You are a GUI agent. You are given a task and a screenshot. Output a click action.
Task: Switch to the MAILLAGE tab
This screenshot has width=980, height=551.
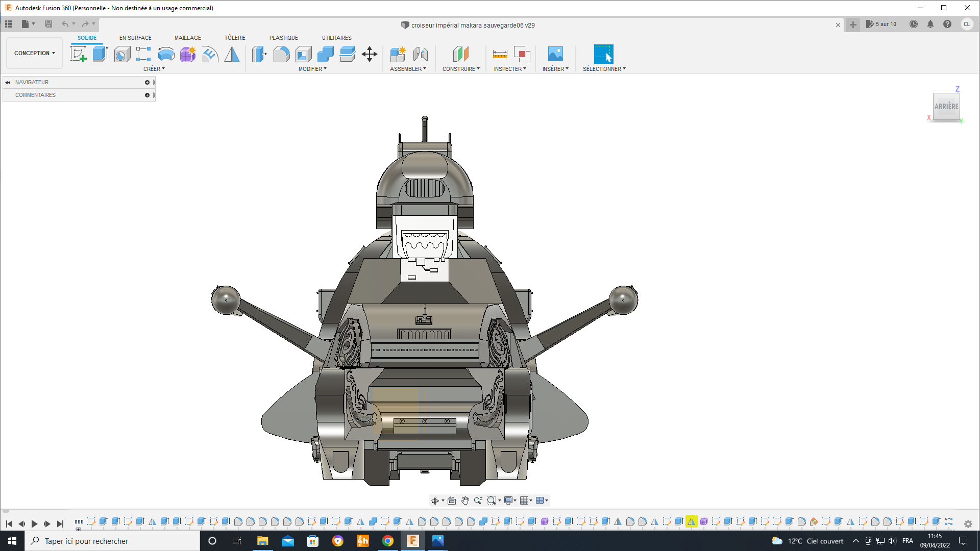coord(187,38)
